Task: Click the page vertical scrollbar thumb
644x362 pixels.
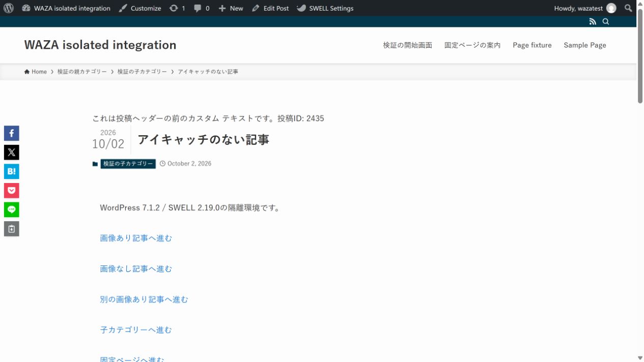Action: (640, 56)
